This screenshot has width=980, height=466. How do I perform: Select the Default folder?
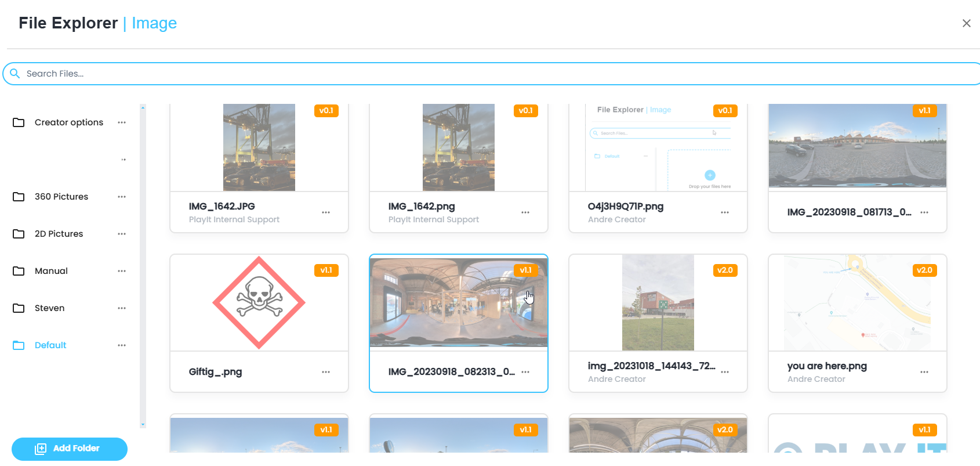[x=50, y=345]
